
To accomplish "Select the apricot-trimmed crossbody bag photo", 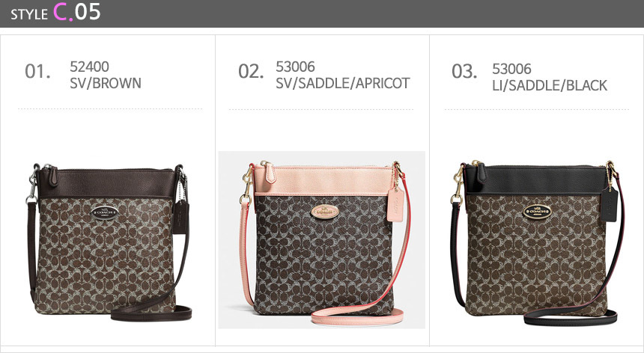I will 321,240.
